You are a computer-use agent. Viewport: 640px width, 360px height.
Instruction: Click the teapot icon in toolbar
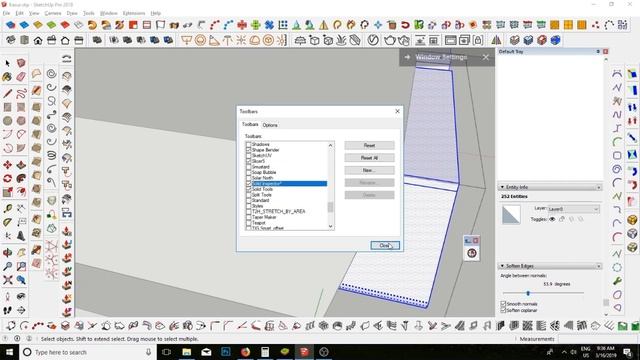pos(390,40)
